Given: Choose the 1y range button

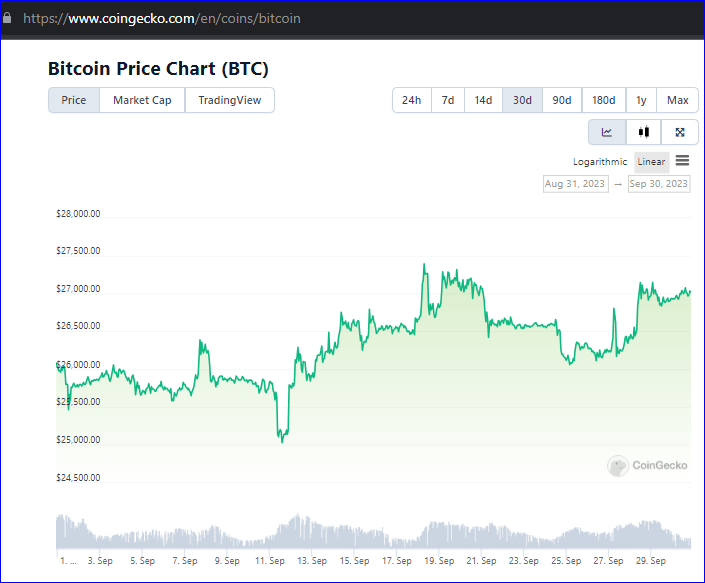Looking at the screenshot, I should pyautogui.click(x=641, y=100).
